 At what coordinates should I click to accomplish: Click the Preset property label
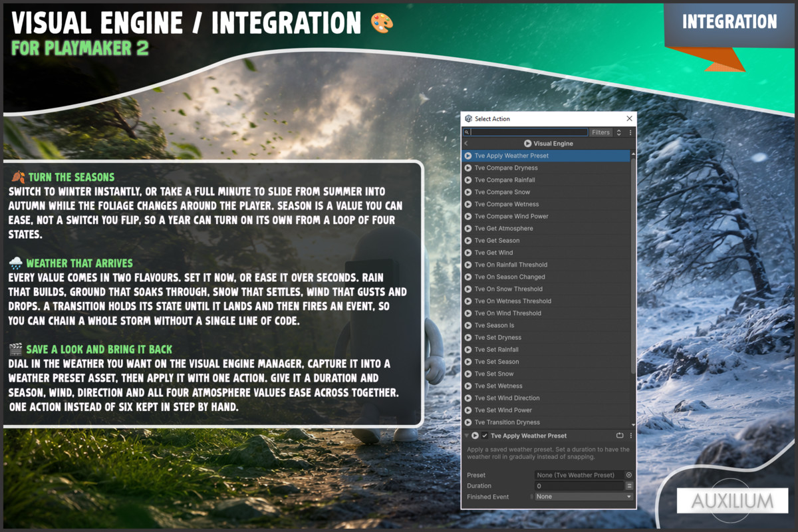(476, 475)
